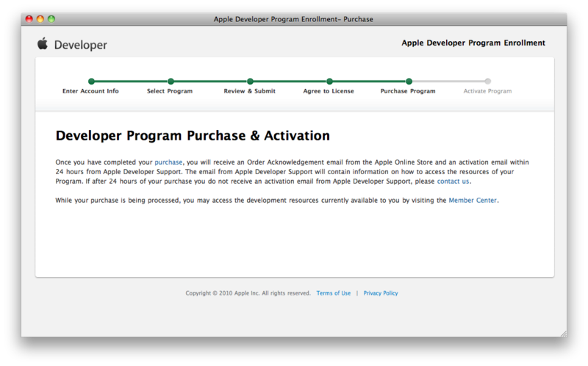Open the Privacy Policy link
588x366 pixels.
click(x=381, y=293)
